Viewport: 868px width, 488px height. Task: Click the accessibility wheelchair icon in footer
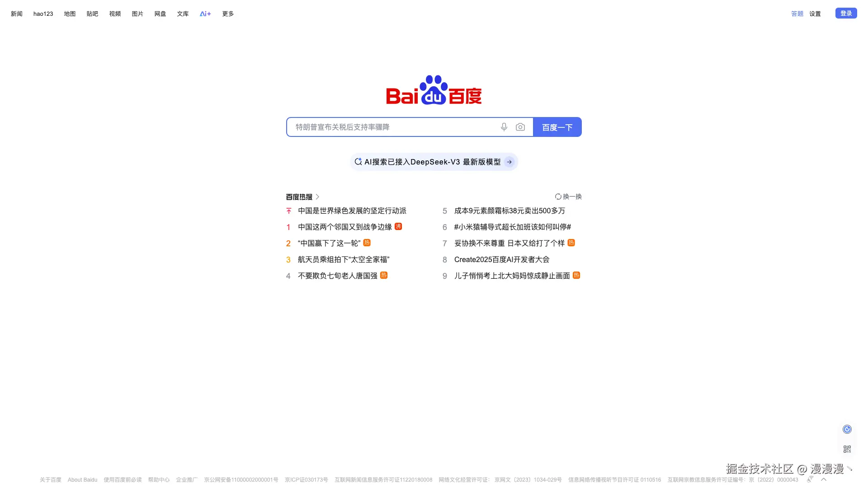(810, 479)
